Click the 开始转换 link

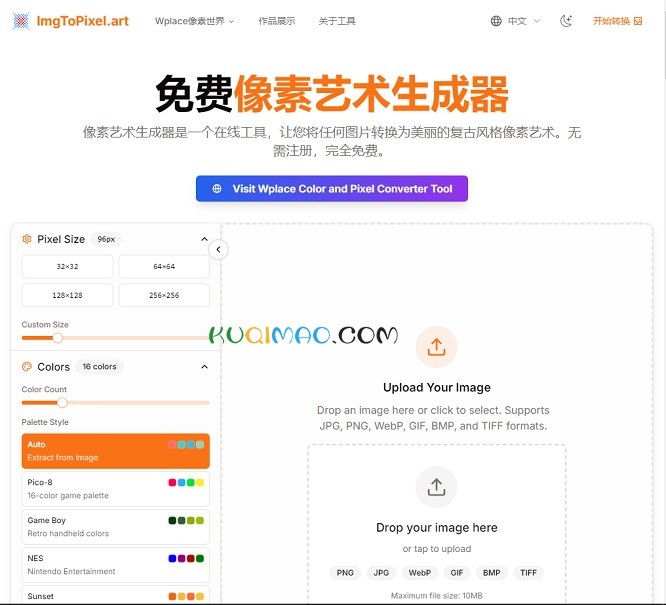pyautogui.click(x=616, y=21)
